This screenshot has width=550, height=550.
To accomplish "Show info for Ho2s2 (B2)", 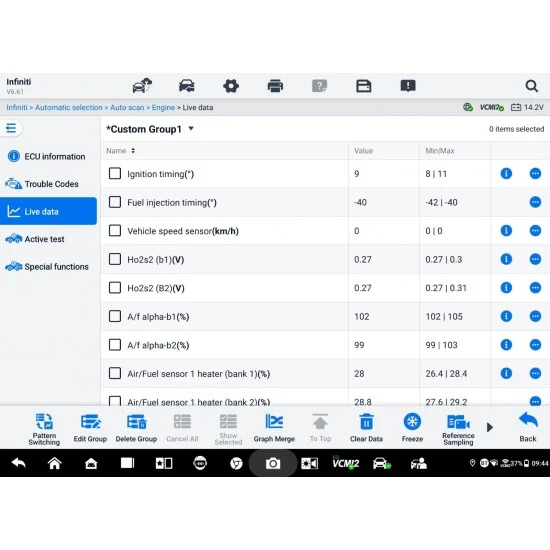I will point(506,288).
